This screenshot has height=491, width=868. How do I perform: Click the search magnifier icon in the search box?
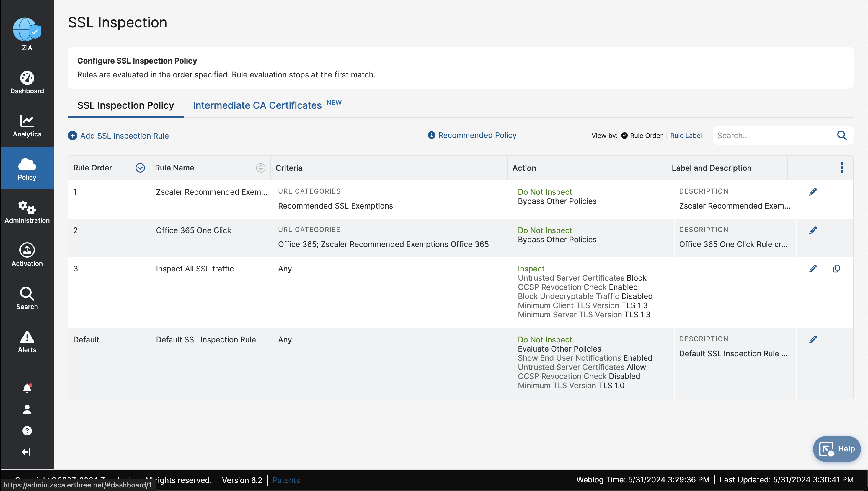[x=841, y=136]
